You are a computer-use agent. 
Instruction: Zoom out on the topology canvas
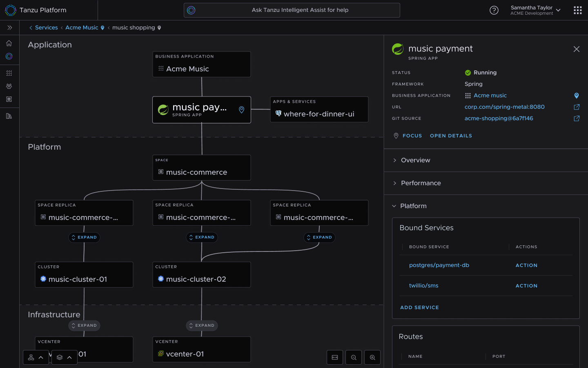[354, 357]
